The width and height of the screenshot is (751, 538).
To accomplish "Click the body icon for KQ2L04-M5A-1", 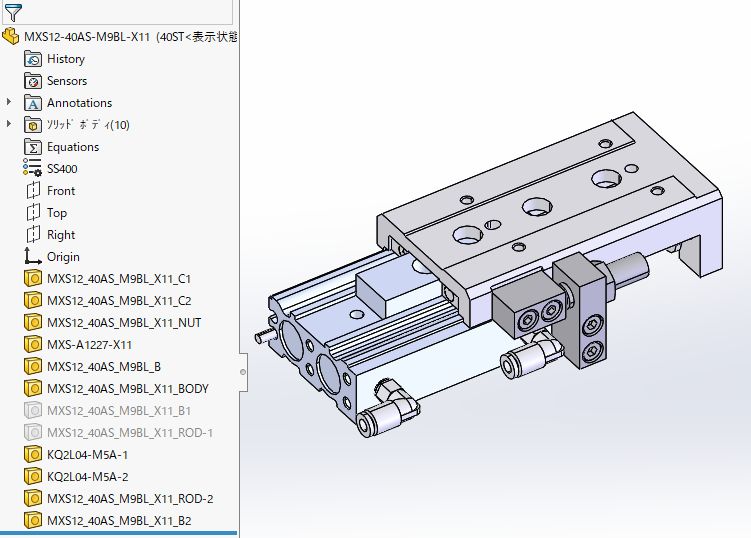I will click(x=33, y=455).
